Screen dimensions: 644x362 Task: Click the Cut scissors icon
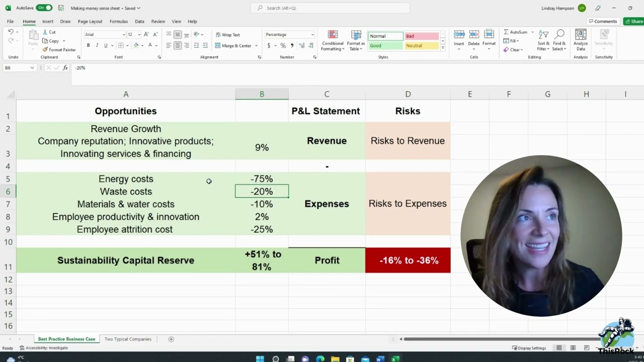(x=45, y=32)
